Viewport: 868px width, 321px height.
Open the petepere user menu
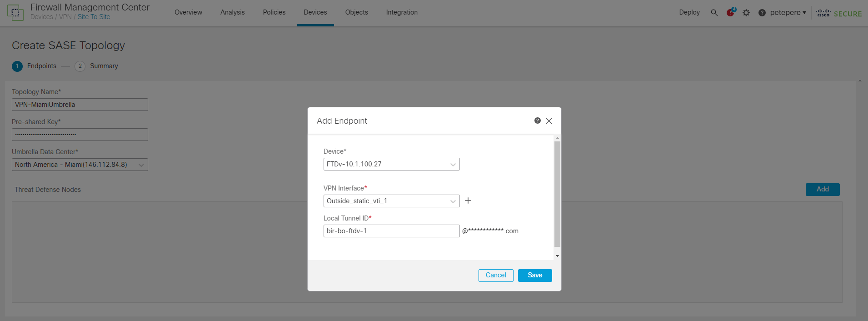(x=788, y=13)
